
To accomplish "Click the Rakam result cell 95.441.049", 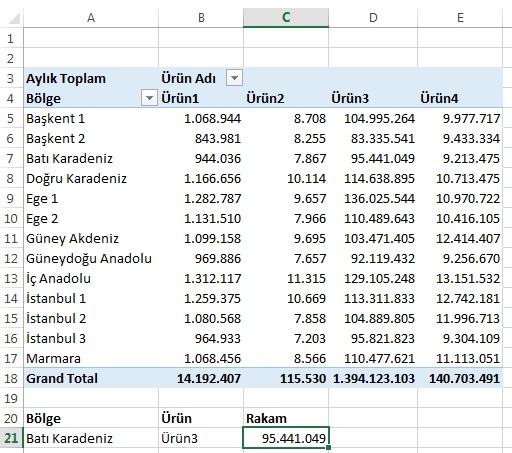I will [x=286, y=438].
